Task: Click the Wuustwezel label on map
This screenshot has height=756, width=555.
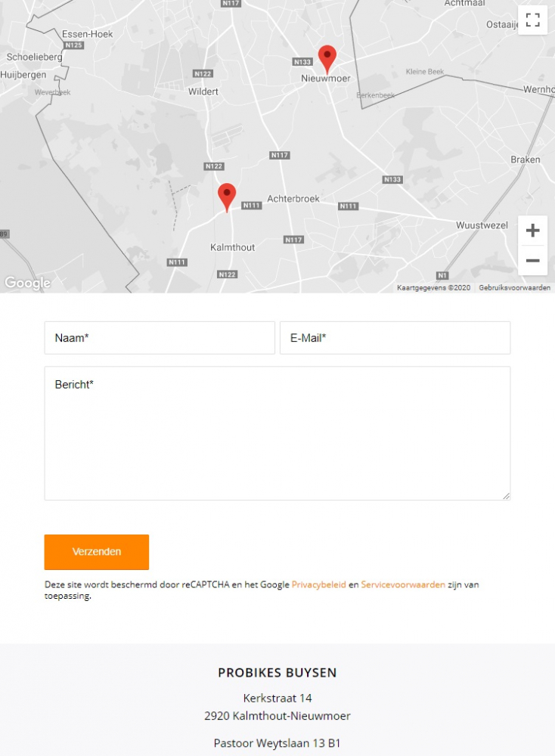Action: pyautogui.click(x=482, y=225)
